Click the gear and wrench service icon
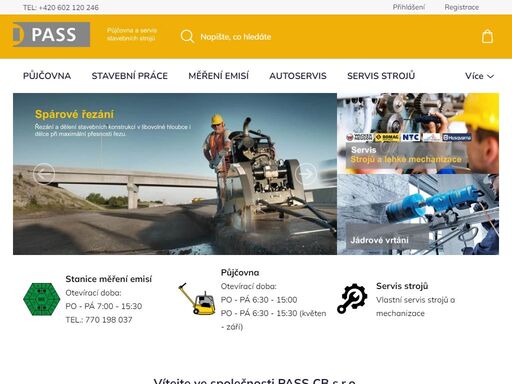The width and height of the screenshot is (512, 384). [352, 298]
